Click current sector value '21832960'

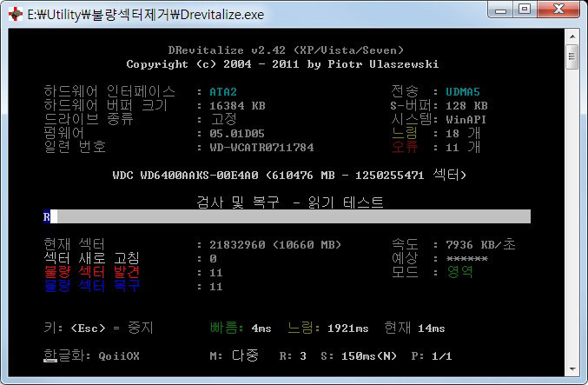[x=237, y=245]
